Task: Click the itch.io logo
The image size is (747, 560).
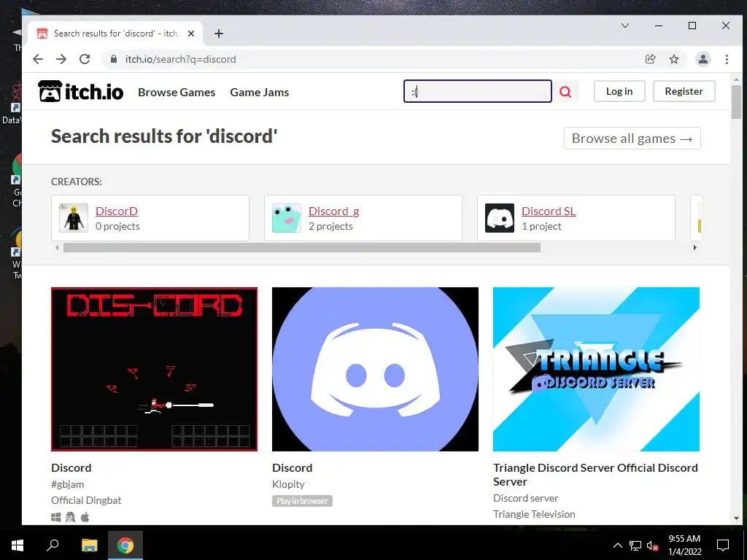Action: [80, 91]
